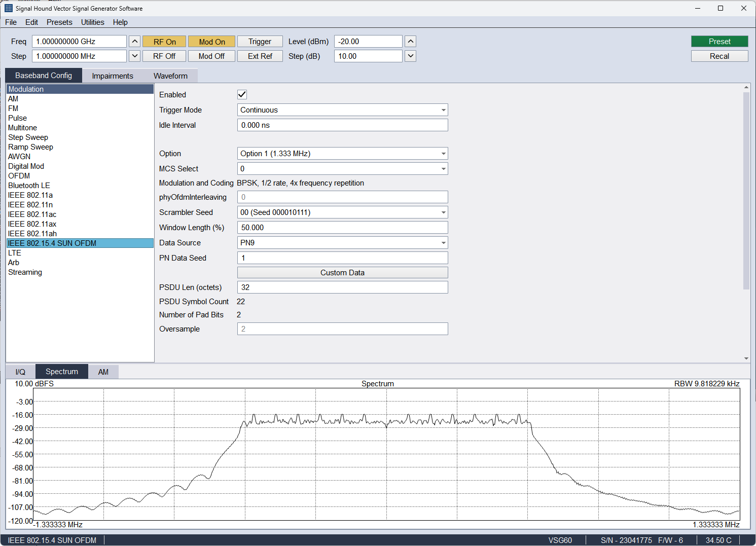Select FM in modulation list

point(80,108)
